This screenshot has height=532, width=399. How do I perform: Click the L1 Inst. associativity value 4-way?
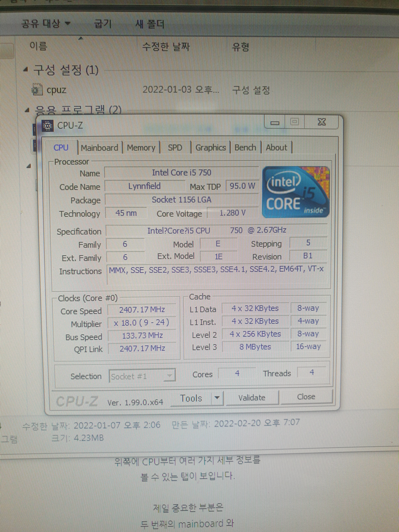tap(308, 321)
